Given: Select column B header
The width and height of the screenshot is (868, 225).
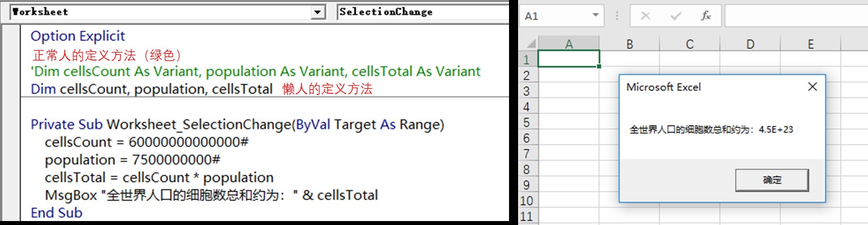Looking at the screenshot, I should [x=629, y=44].
